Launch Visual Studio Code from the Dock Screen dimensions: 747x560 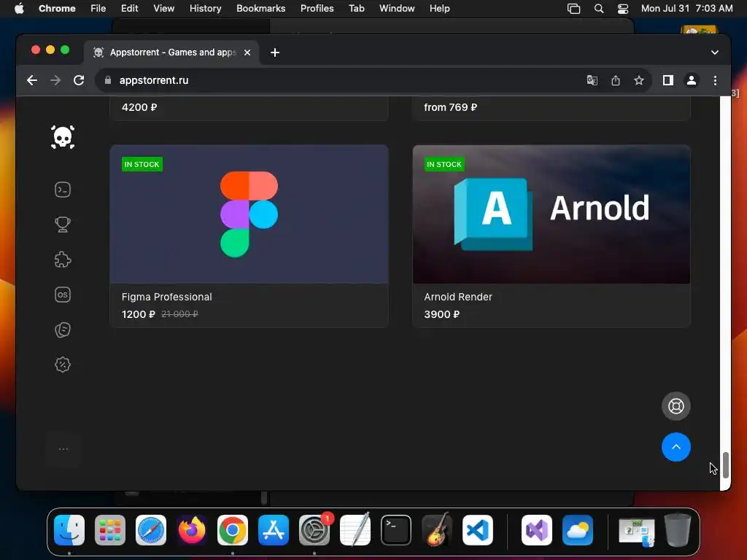[x=477, y=530]
